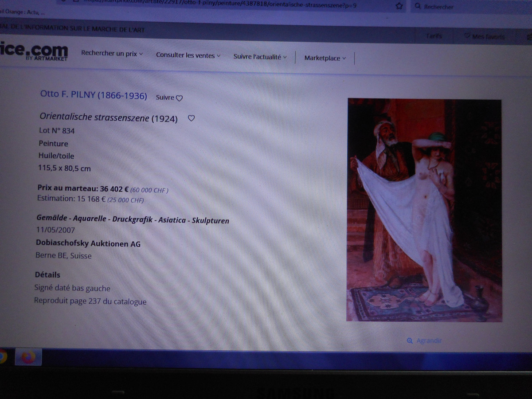This screenshot has width=532, height=399.
Task: Open Firefox from the taskbar
Action: point(28,356)
